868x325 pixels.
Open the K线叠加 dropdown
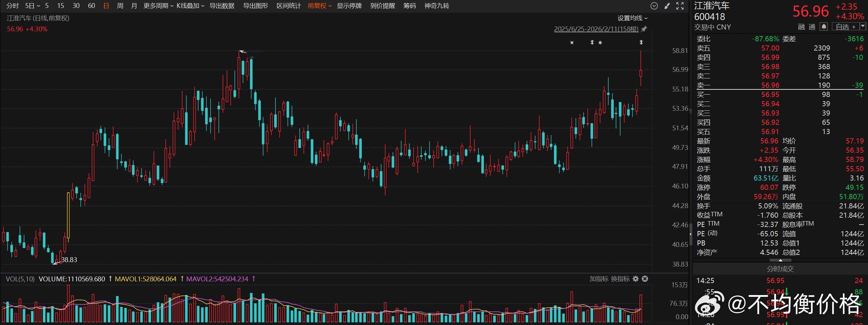pos(191,6)
